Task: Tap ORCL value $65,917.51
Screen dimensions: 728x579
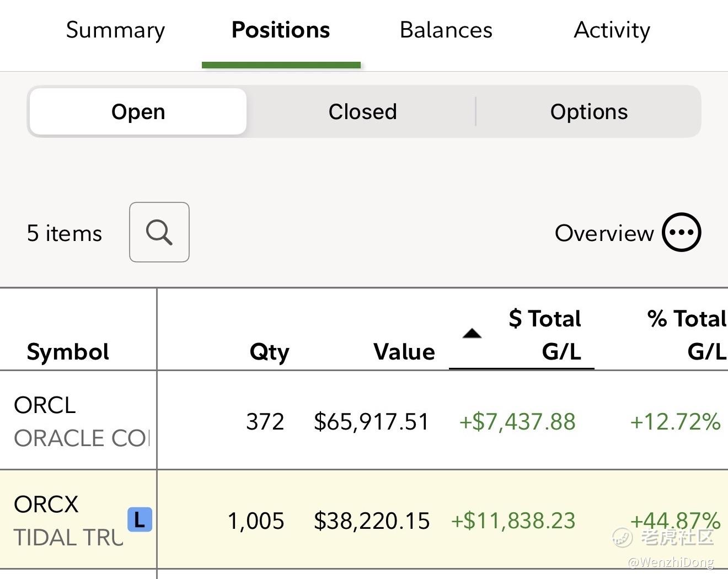Action: [371, 422]
